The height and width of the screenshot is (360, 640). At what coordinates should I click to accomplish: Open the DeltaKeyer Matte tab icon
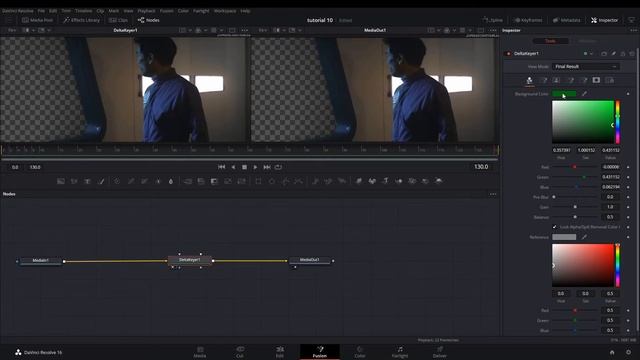pos(556,80)
